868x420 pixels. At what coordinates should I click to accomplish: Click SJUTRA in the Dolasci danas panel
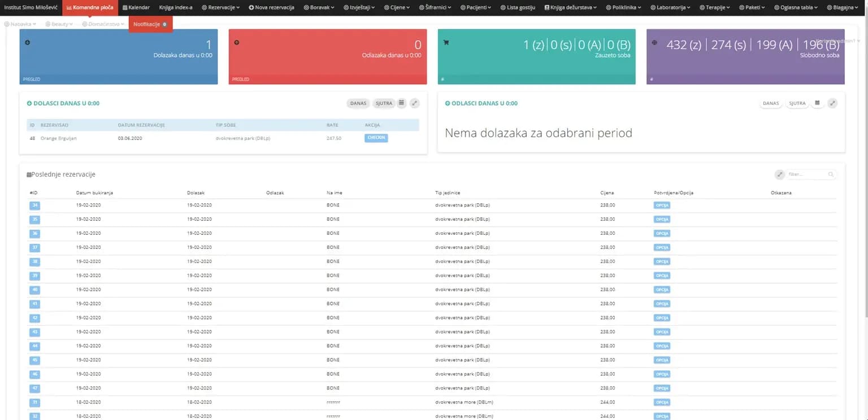point(384,103)
